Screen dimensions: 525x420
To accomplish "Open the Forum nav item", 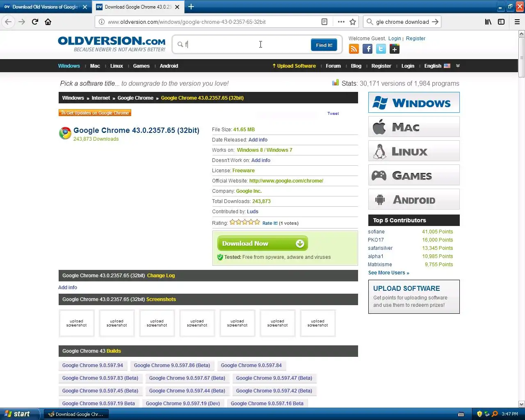I will coord(333,66).
